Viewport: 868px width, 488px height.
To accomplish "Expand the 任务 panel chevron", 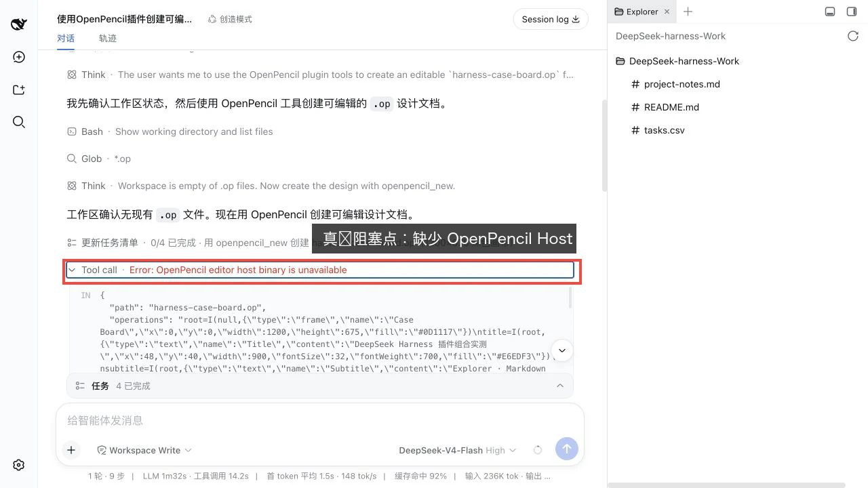I will [x=560, y=386].
